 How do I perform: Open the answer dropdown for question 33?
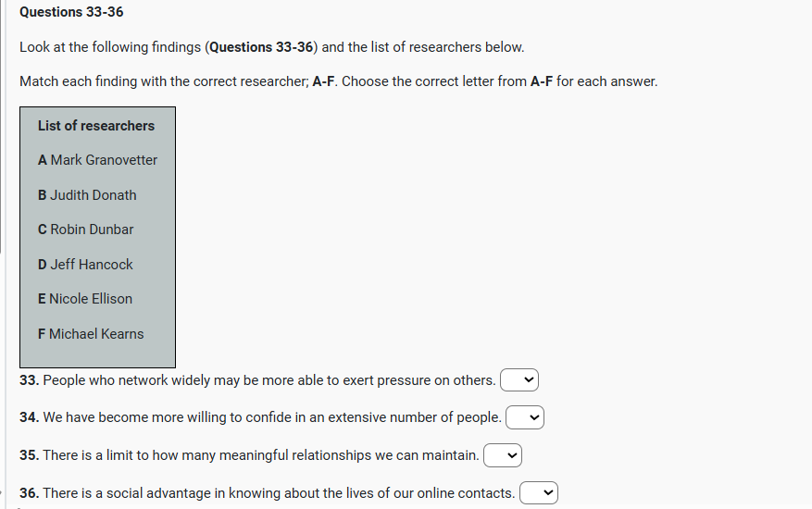(519, 380)
